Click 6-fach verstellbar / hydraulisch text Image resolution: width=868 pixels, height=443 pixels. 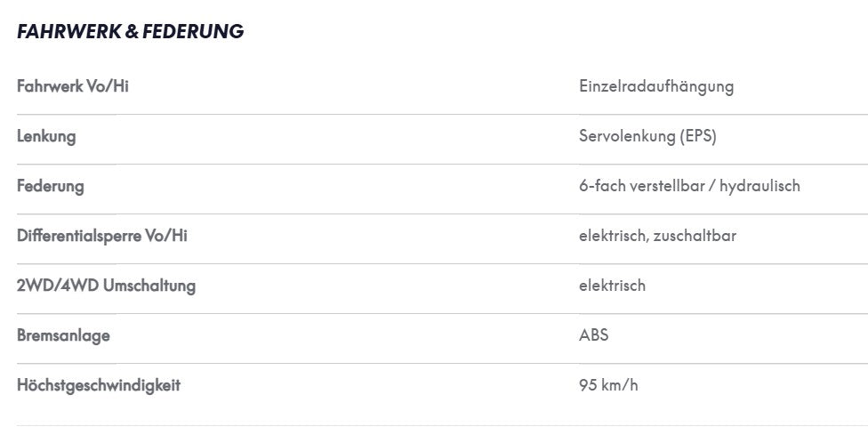(x=689, y=187)
